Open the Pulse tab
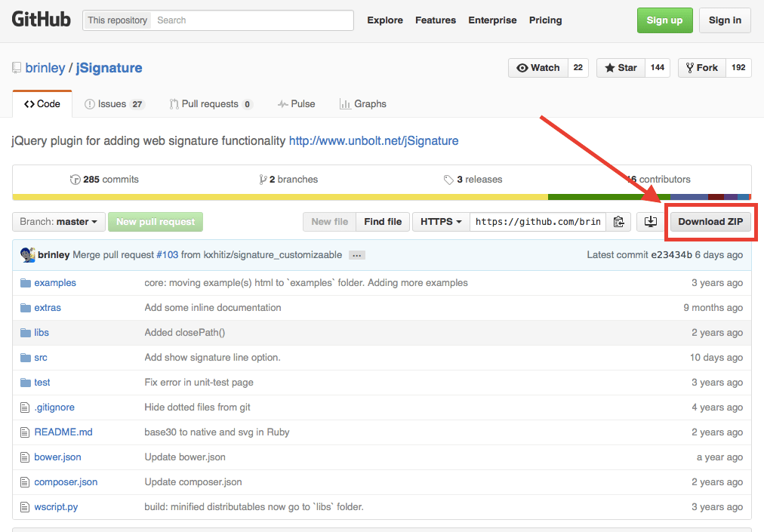This screenshot has width=764, height=532. click(296, 104)
